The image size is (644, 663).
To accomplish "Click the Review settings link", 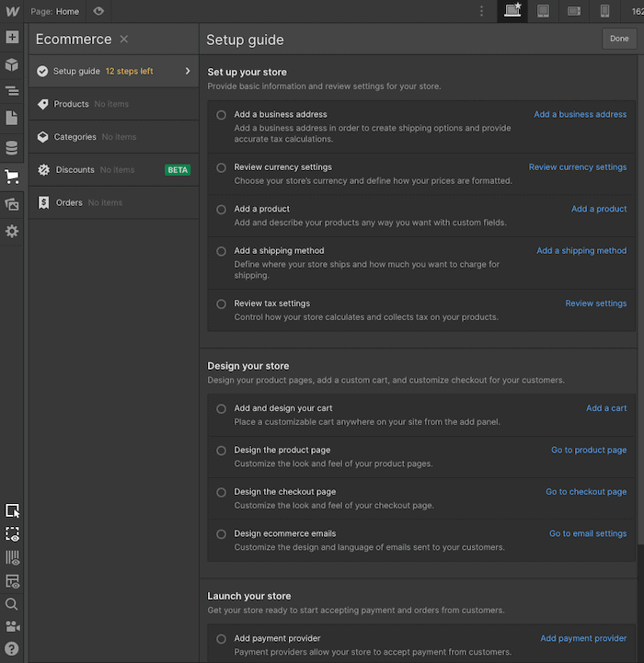I will click(596, 303).
